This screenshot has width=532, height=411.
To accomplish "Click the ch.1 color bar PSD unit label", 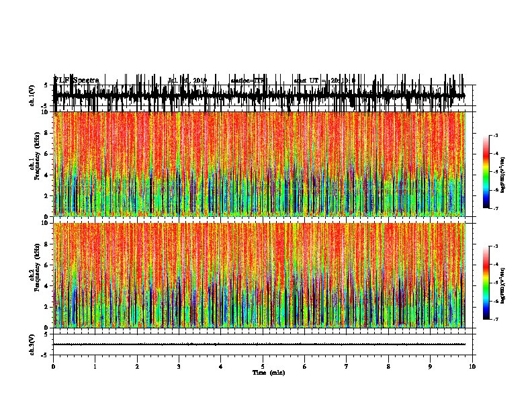I will tap(503, 175).
